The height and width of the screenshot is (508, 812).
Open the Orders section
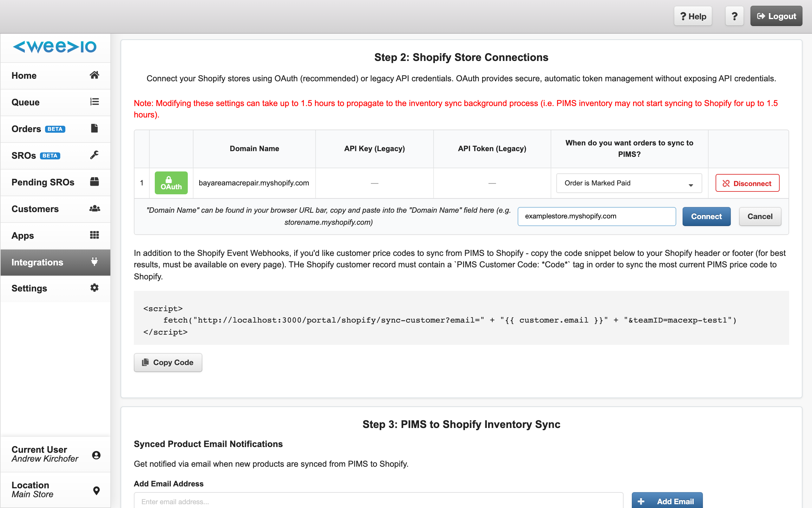pos(56,129)
